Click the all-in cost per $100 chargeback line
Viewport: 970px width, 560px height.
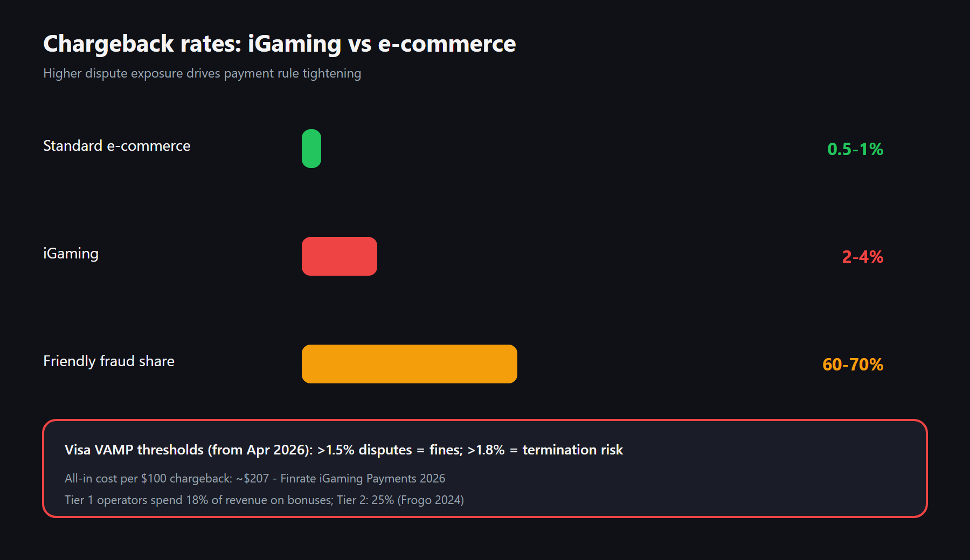(255, 479)
